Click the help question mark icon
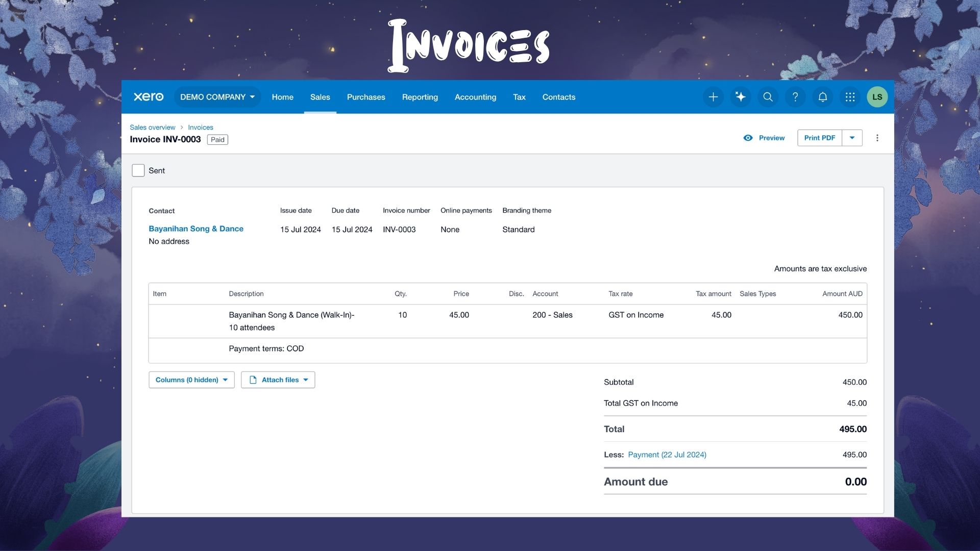The image size is (980, 551). click(795, 97)
